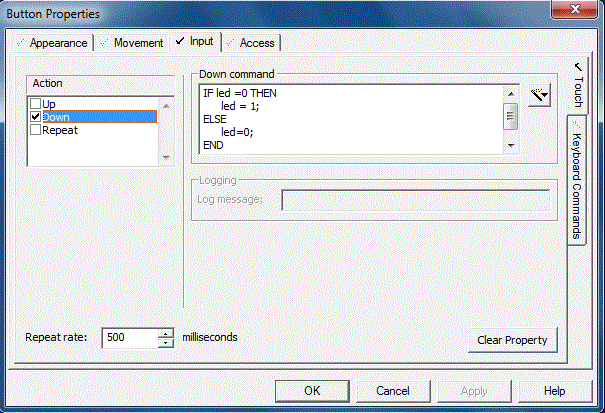Viewport: 605px width, 413px height.
Task: Select the vertical Touch tab
Action: coord(577,87)
